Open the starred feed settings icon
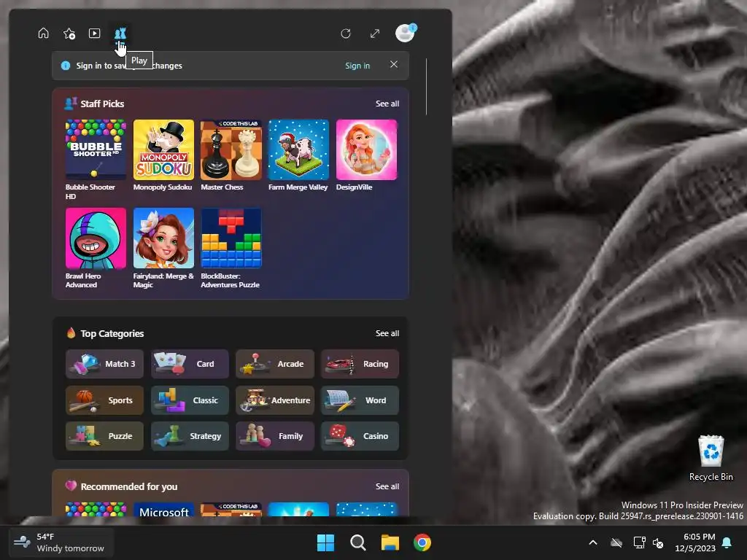This screenshot has width=747, height=560. 69,34
